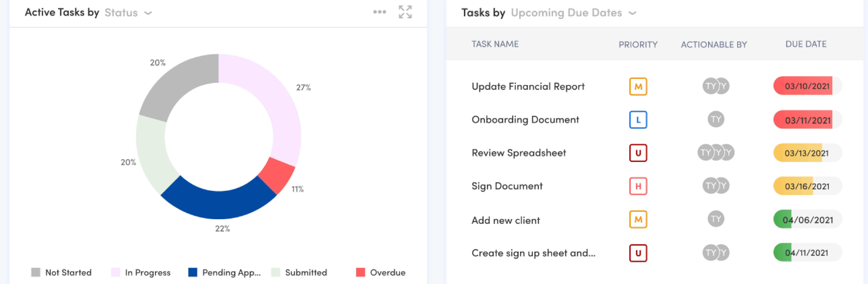The width and height of the screenshot is (868, 284).
Task: Click the U priority badge for Create sign up sheet
Action: click(x=638, y=253)
